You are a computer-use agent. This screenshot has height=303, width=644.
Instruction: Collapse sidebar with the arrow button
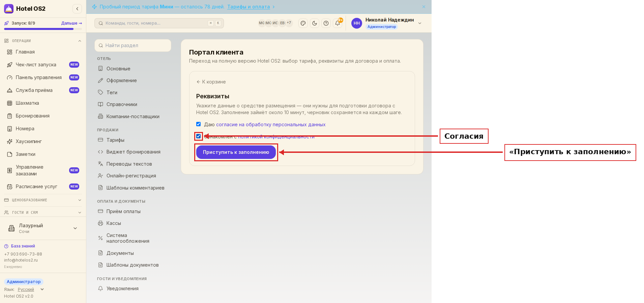coord(77,9)
